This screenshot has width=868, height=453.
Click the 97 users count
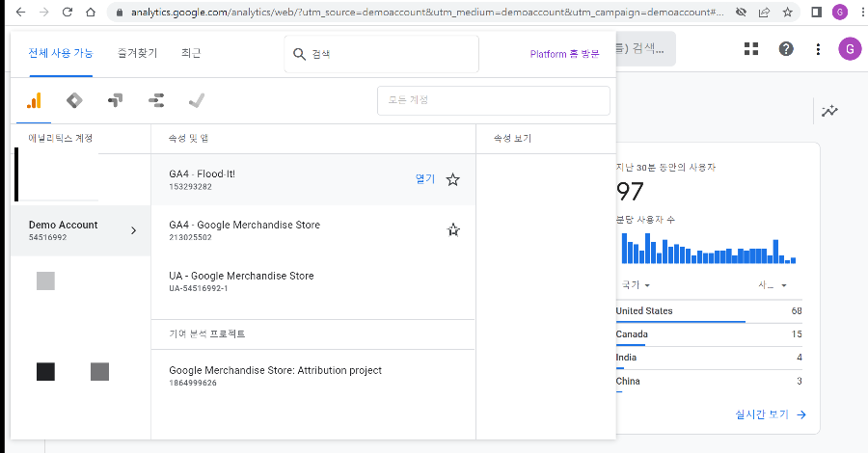pyautogui.click(x=630, y=192)
